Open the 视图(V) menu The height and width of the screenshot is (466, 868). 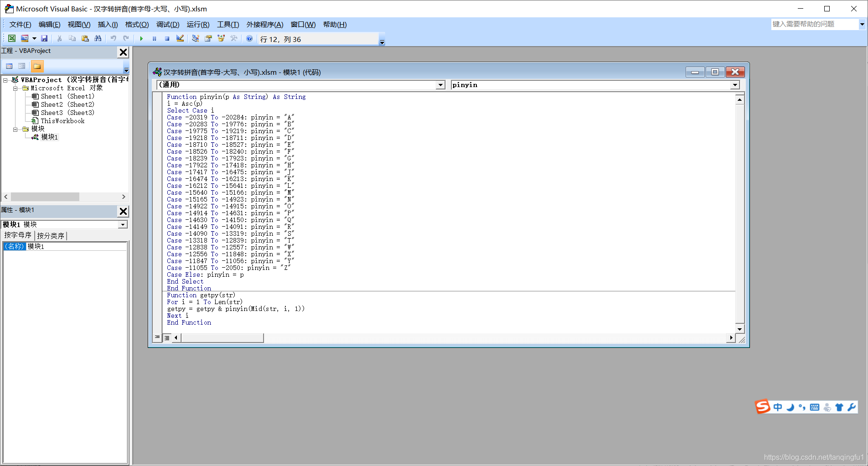click(x=79, y=25)
